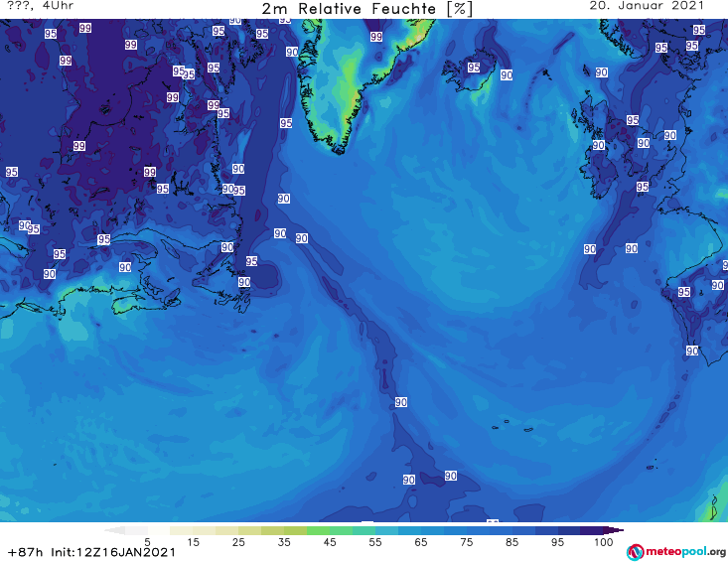Select the date '20. Januar 2021'
Viewport: 728px width, 562px height.
[647, 6]
